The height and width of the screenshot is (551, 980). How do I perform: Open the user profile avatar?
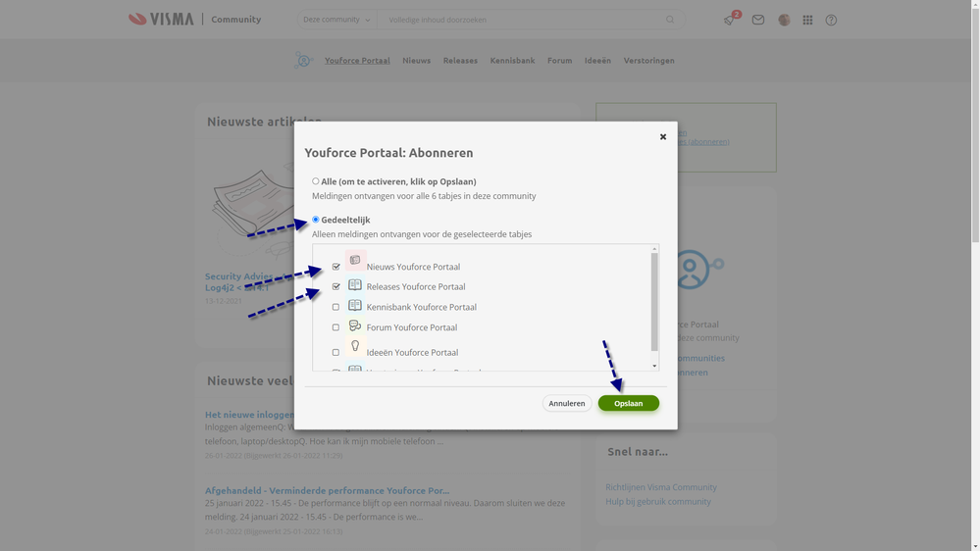tap(784, 20)
